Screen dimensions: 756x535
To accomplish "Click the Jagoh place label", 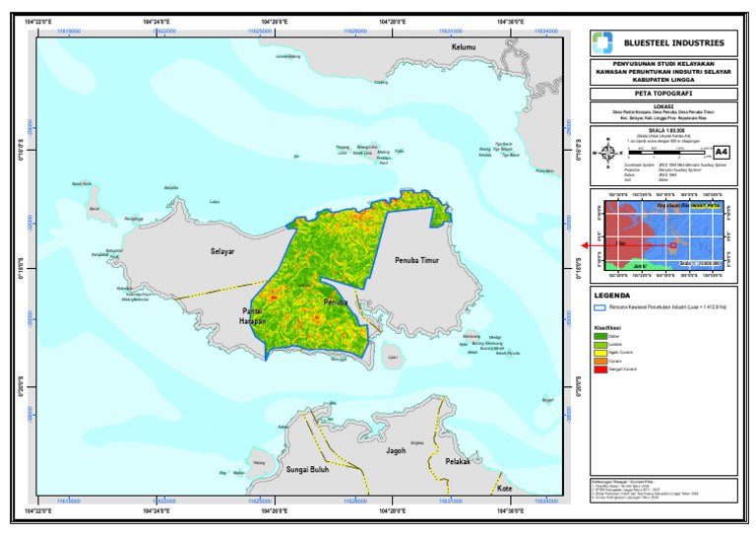I will (x=396, y=450).
